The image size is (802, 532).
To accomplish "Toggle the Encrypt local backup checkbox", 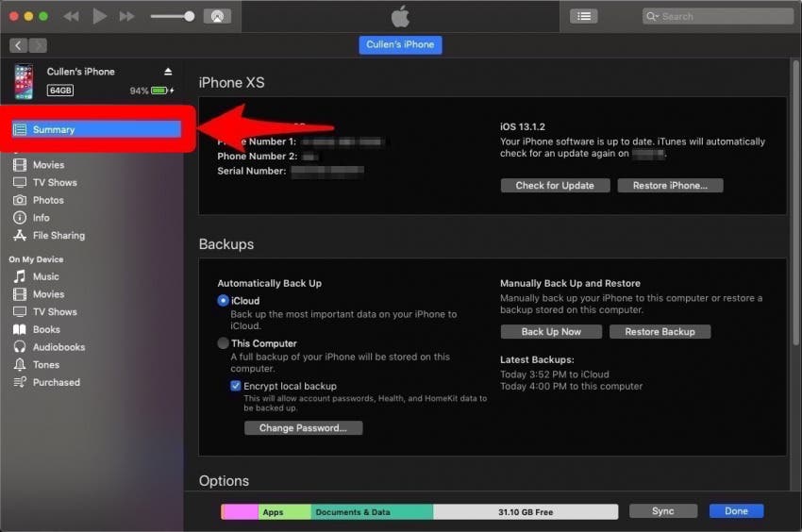I will [236, 386].
